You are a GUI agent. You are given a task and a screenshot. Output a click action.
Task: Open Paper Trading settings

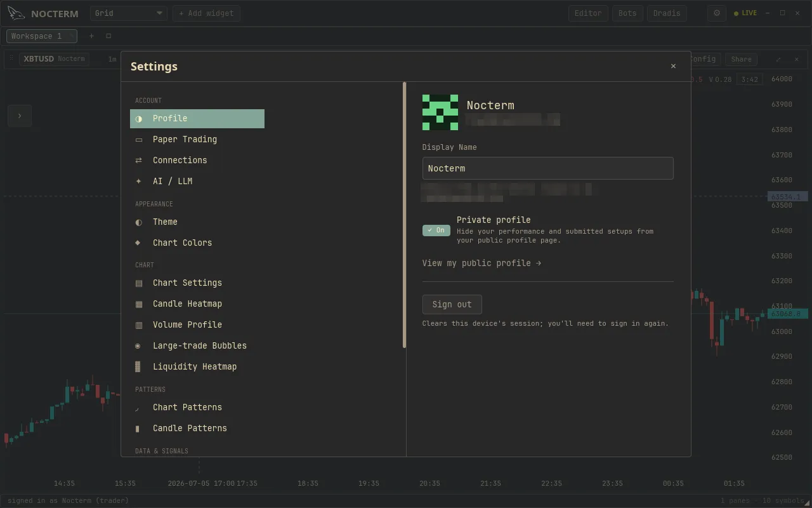(x=197, y=140)
